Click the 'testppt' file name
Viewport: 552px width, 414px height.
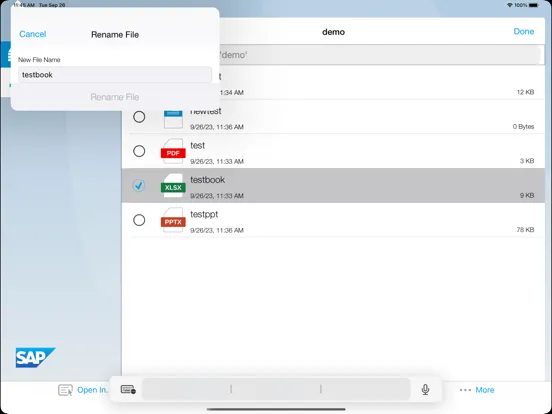[204, 214]
